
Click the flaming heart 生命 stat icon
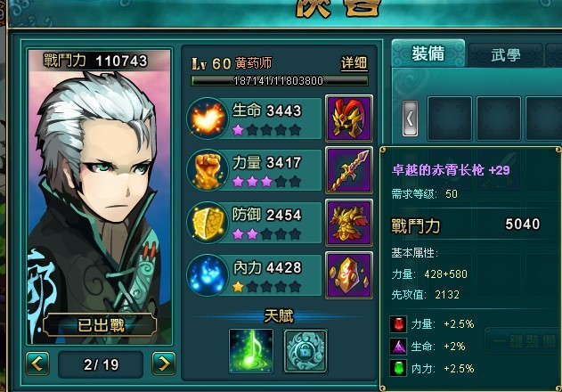pos(208,118)
